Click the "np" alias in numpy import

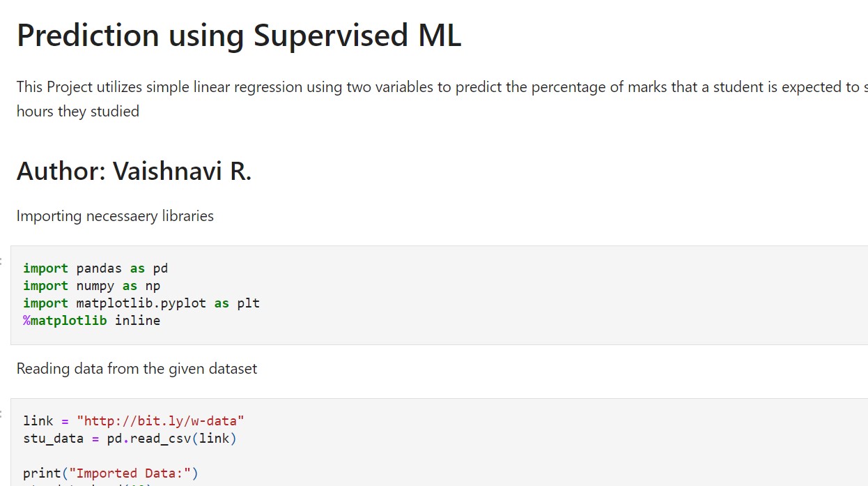[x=153, y=286]
